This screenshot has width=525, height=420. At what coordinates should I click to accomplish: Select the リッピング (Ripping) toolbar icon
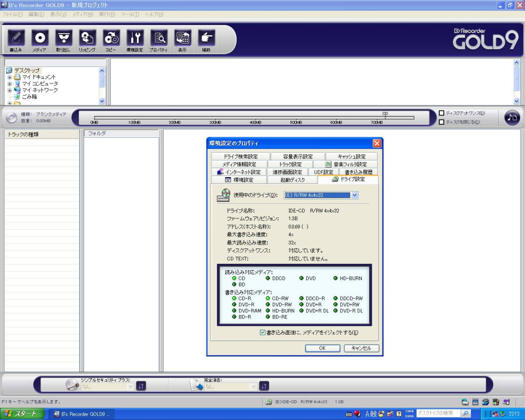tap(87, 38)
